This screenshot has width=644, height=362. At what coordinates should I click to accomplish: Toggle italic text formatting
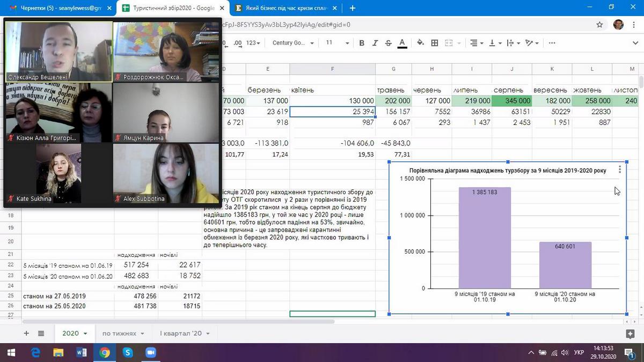click(x=375, y=43)
